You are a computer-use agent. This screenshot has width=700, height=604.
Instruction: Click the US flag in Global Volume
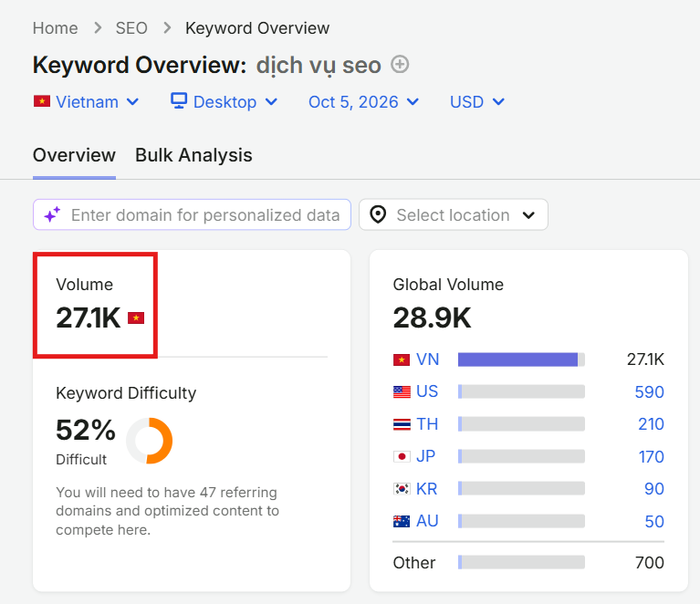pyautogui.click(x=402, y=392)
